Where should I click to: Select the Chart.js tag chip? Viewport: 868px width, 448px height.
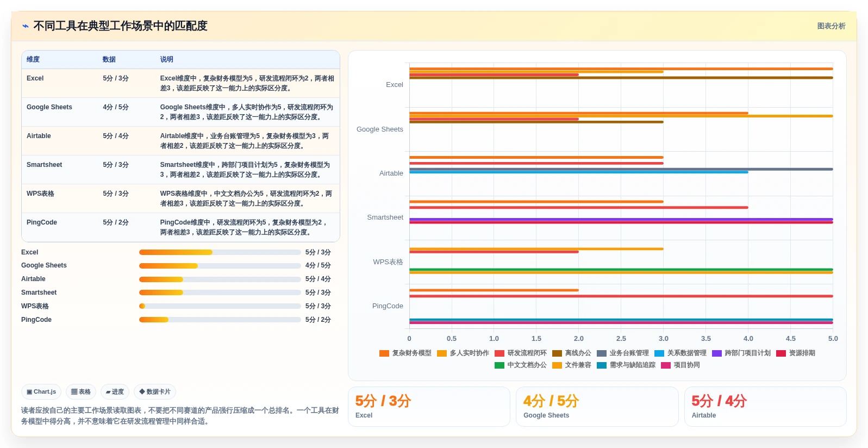point(41,391)
